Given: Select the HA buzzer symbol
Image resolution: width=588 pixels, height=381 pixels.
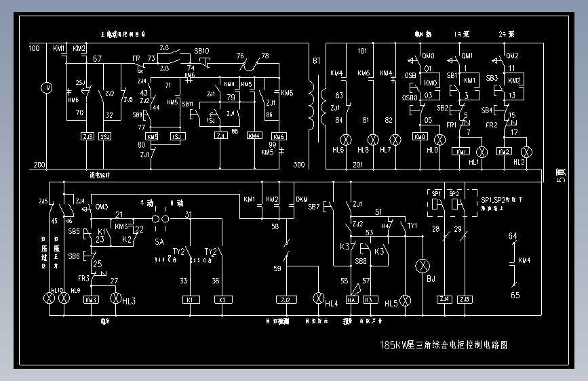Looking at the screenshot, I should 352,300.
